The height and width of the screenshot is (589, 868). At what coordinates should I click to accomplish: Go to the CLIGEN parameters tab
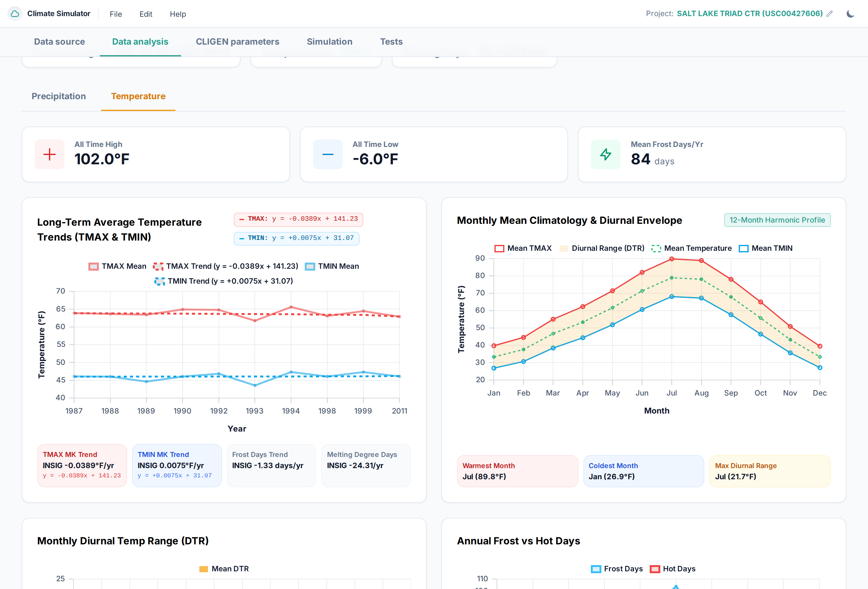tap(237, 42)
